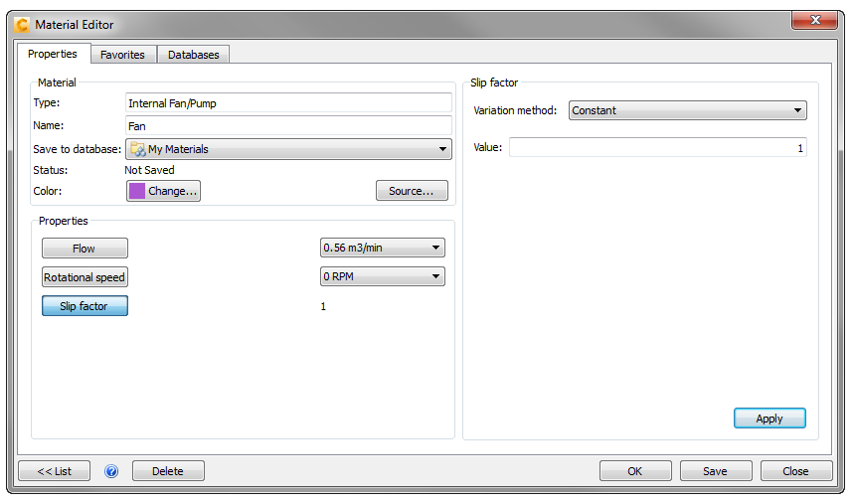The image size is (855, 504).
Task: Click the slip factor Value input field
Action: [x=657, y=147]
